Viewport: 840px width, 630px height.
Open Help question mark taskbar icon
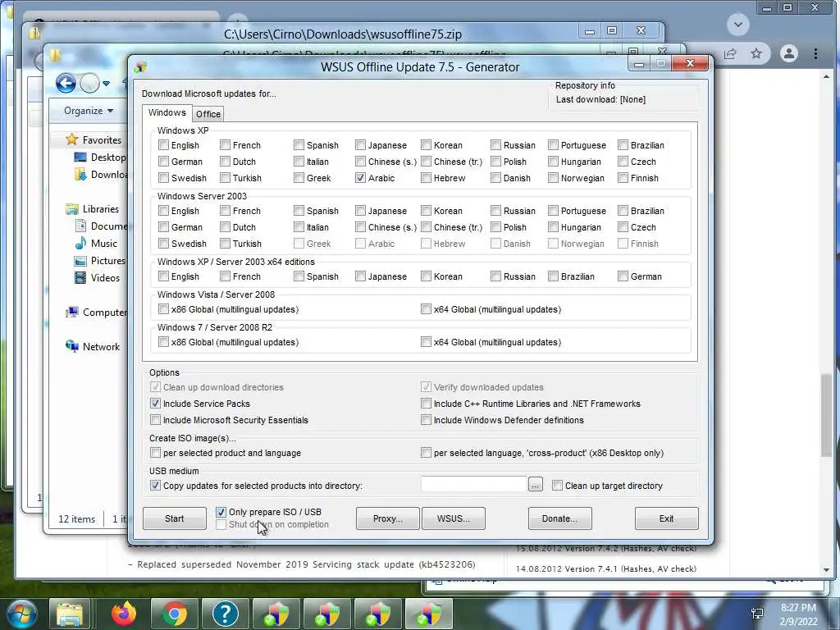pyautogui.click(x=225, y=614)
